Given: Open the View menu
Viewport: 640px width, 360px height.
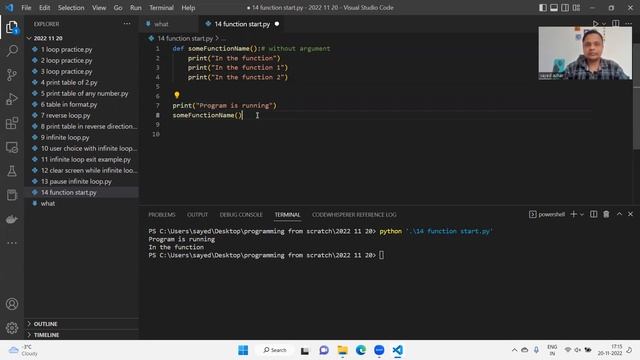Looking at the screenshot, I should click(x=99, y=8).
